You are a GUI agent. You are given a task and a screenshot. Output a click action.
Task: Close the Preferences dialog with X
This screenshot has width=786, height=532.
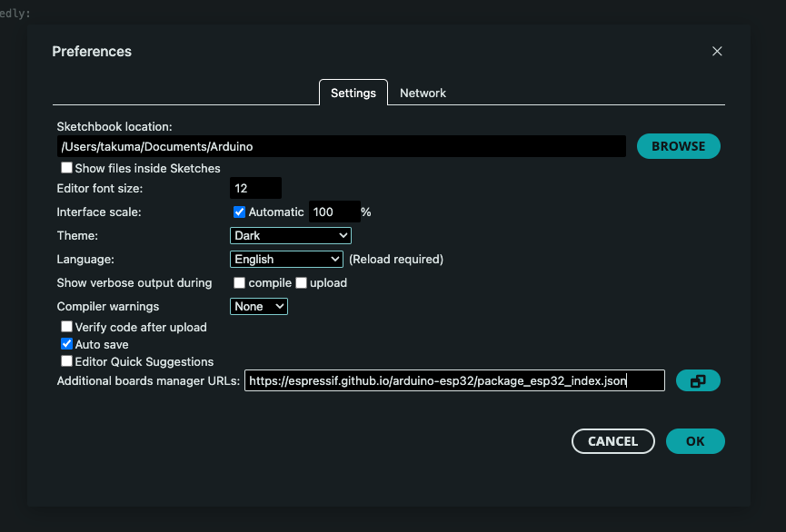point(717,51)
